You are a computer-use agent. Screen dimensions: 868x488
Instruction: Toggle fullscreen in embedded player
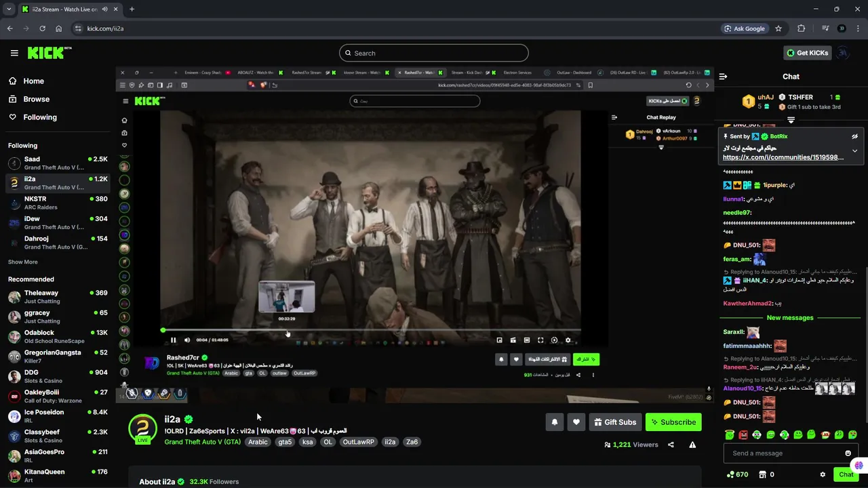(540, 340)
